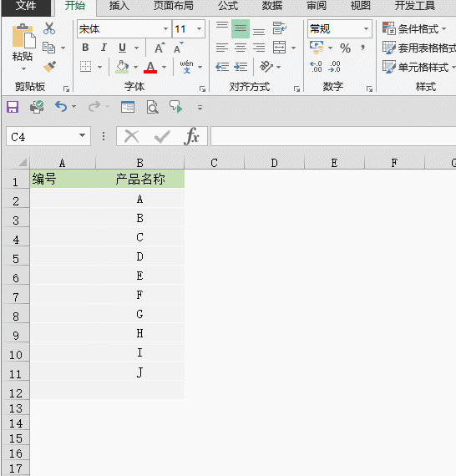Screen dimensions: 456x476
Task: Open Cell Styles (单元格样式)
Action: coord(418,67)
